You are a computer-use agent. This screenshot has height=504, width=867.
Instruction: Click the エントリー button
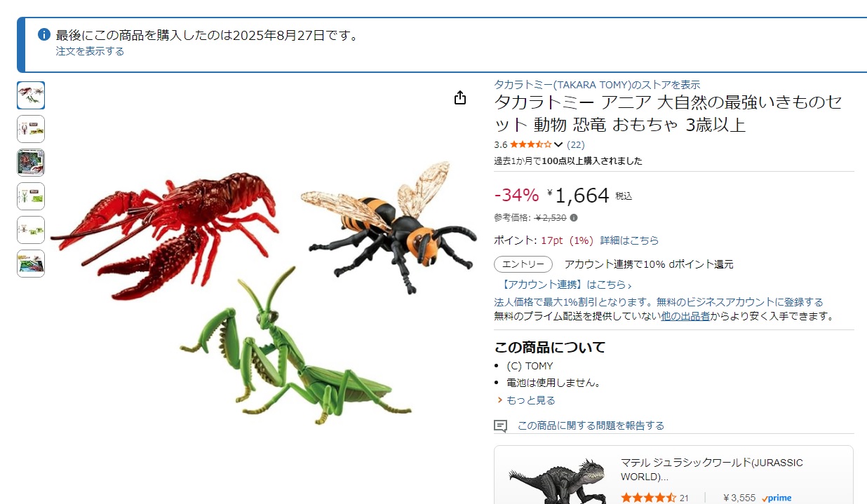(523, 264)
